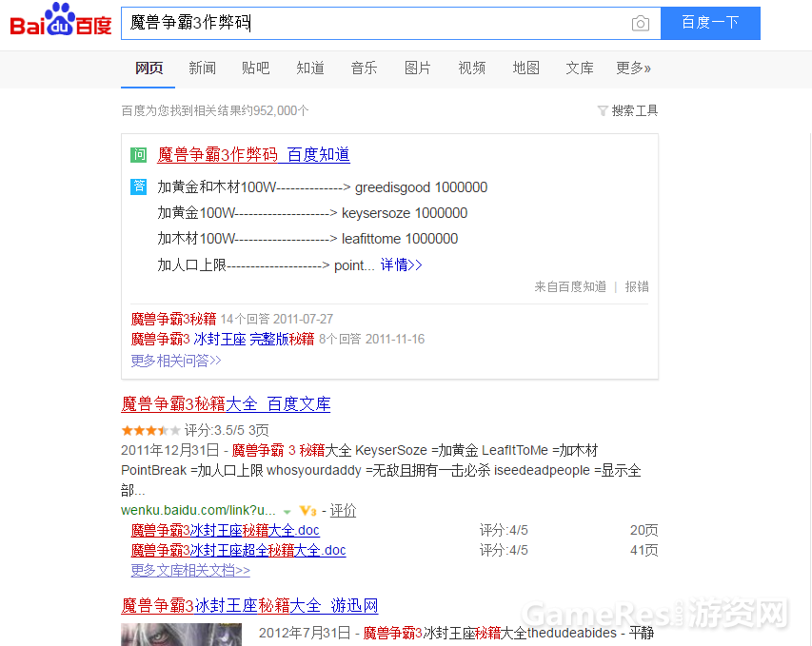Click the 评分:3.5/5 3页 rating text
Image resolution: width=812 pixels, height=646 pixels.
227,430
